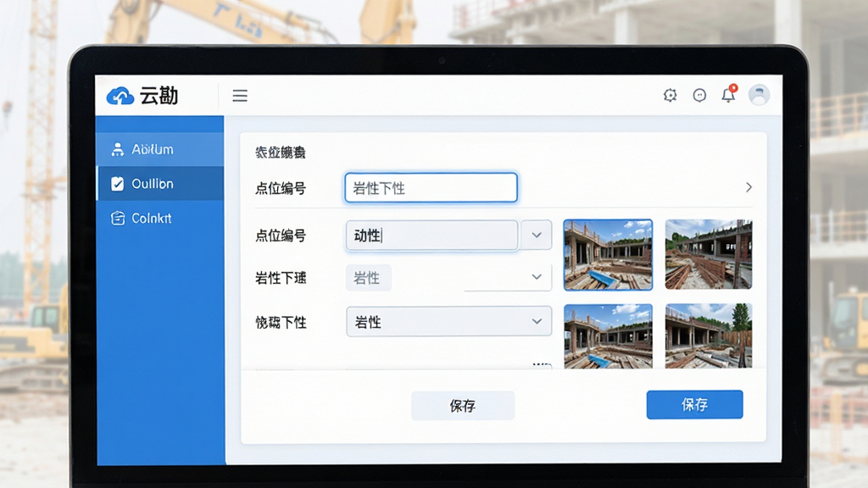This screenshot has width=868, height=488.
Task: Pick the bottom-left construction photo thumbnail
Action: click(x=608, y=335)
